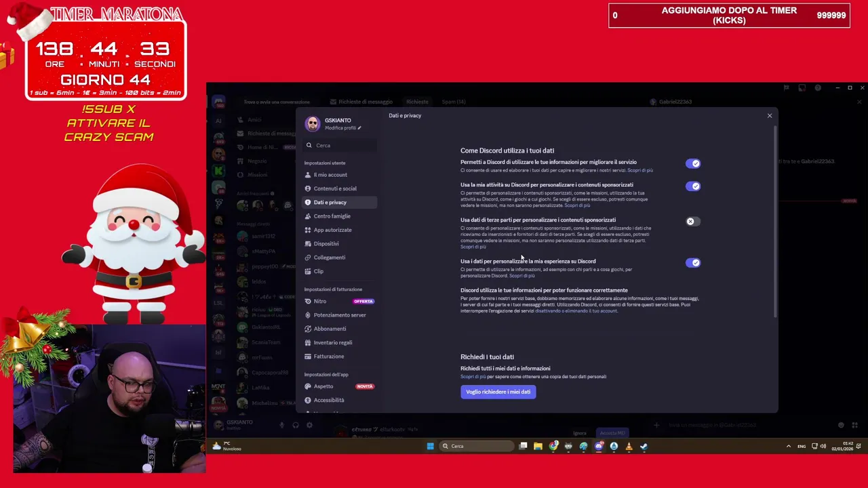Close the settings dialog with X
868x488 pixels.
pos(770,116)
